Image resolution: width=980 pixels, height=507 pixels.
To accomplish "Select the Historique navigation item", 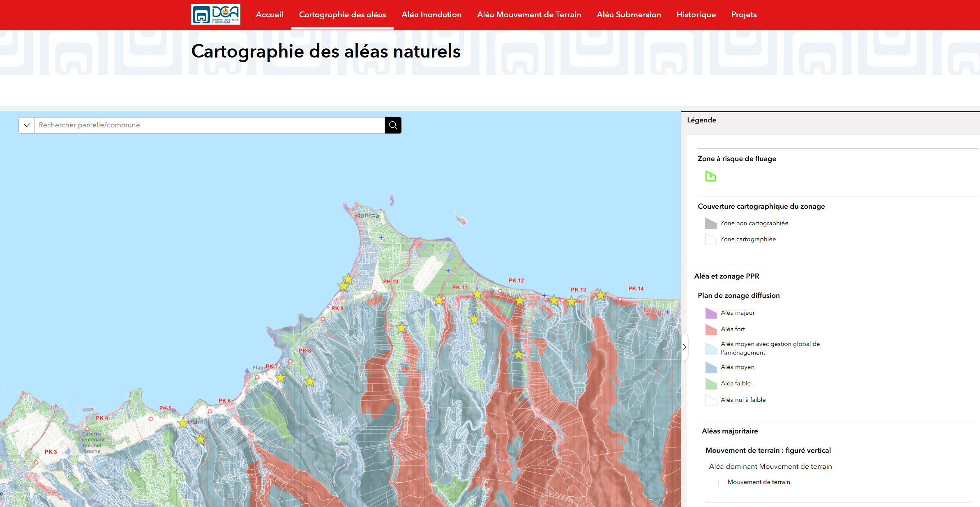I will coord(696,15).
